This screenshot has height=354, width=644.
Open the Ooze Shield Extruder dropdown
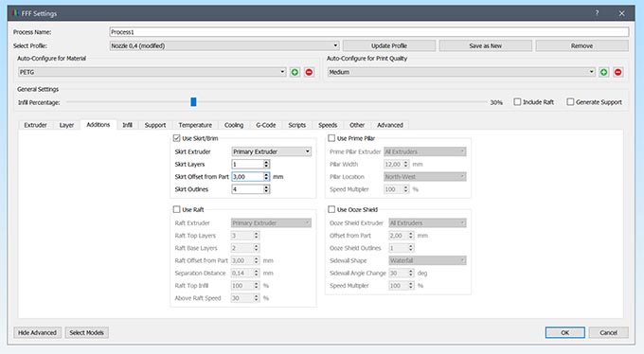tap(427, 223)
